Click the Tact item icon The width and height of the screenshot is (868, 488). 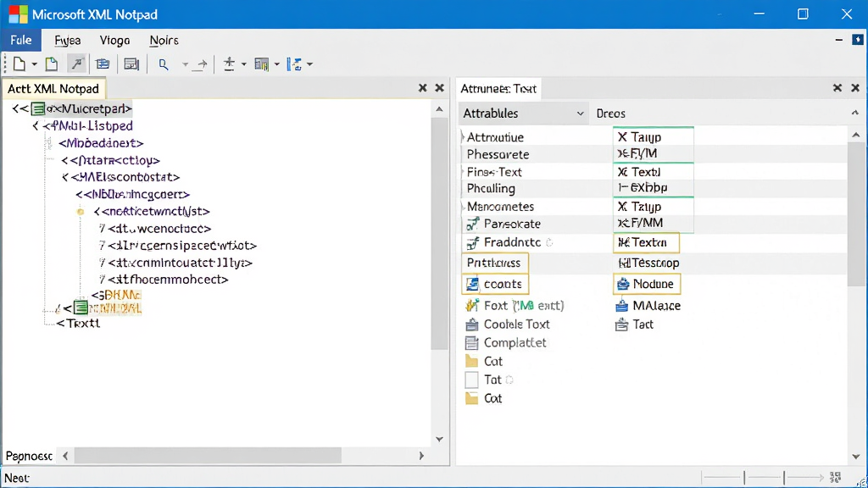[621, 324]
